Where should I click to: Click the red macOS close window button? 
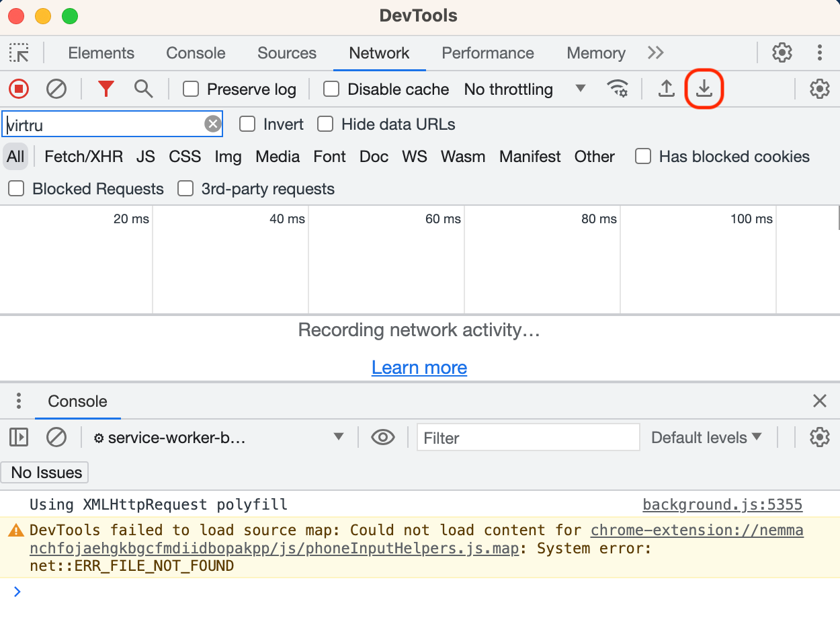pos(16,16)
